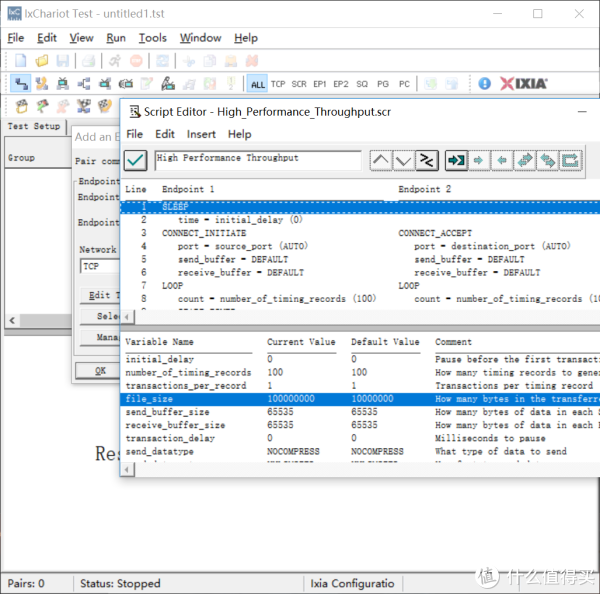Switch to the Test Setup tab
This screenshot has width=600, height=594.
click(34, 126)
